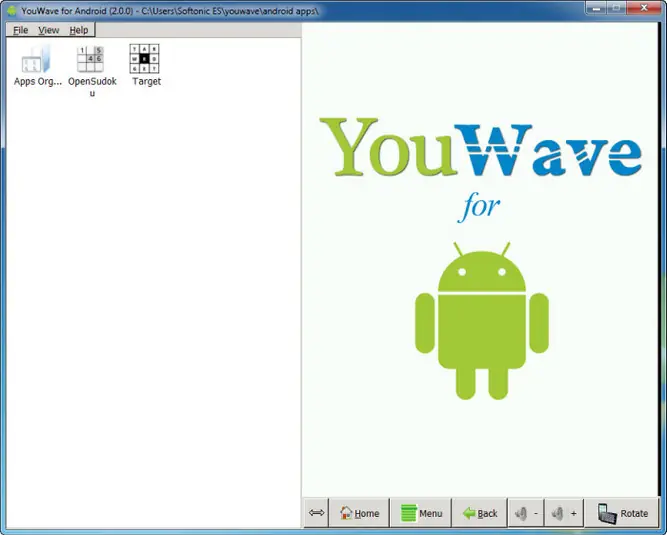Click the Android Menu button

(x=421, y=513)
